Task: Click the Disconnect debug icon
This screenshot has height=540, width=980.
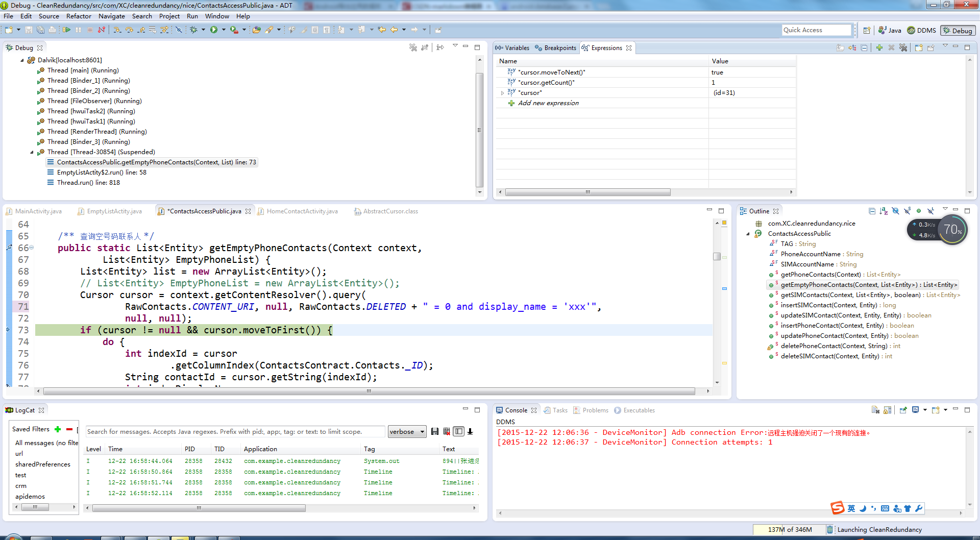Action: click(102, 30)
